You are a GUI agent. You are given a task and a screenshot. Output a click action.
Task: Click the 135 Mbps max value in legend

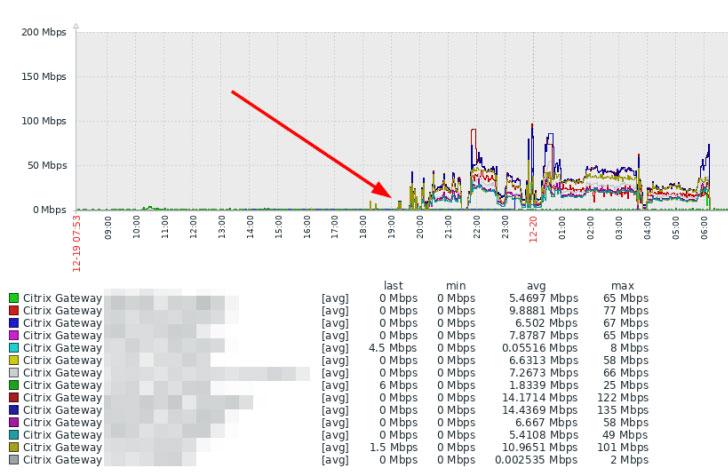(622, 410)
